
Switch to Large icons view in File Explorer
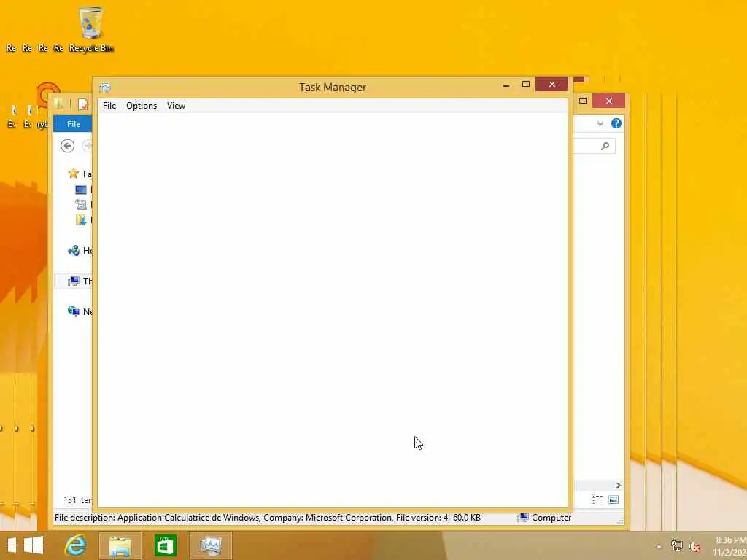(x=614, y=499)
